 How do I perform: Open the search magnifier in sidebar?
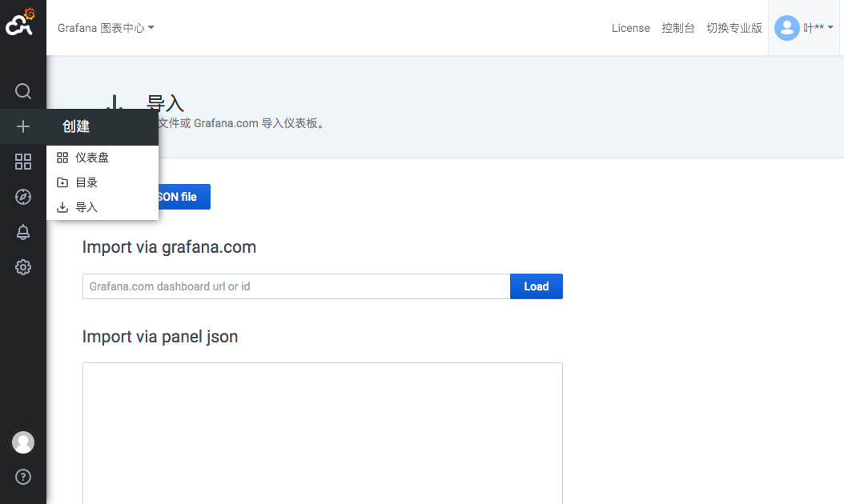[22, 91]
